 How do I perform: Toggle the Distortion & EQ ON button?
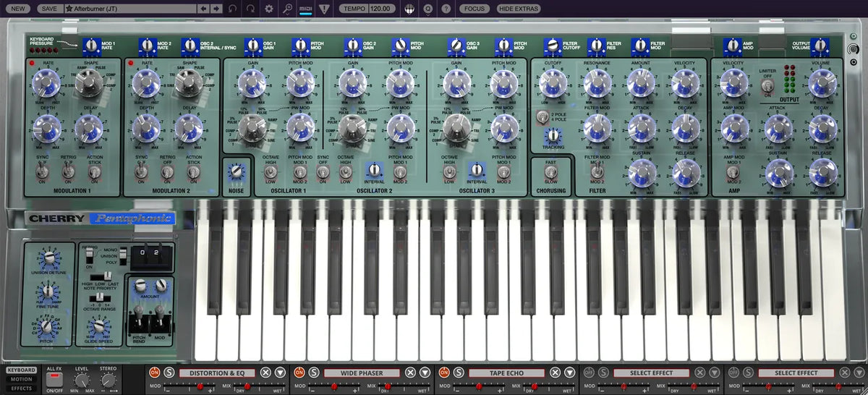pyautogui.click(x=154, y=373)
